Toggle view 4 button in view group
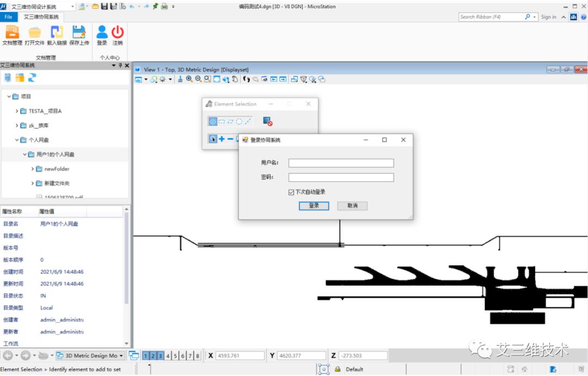 pos(168,356)
